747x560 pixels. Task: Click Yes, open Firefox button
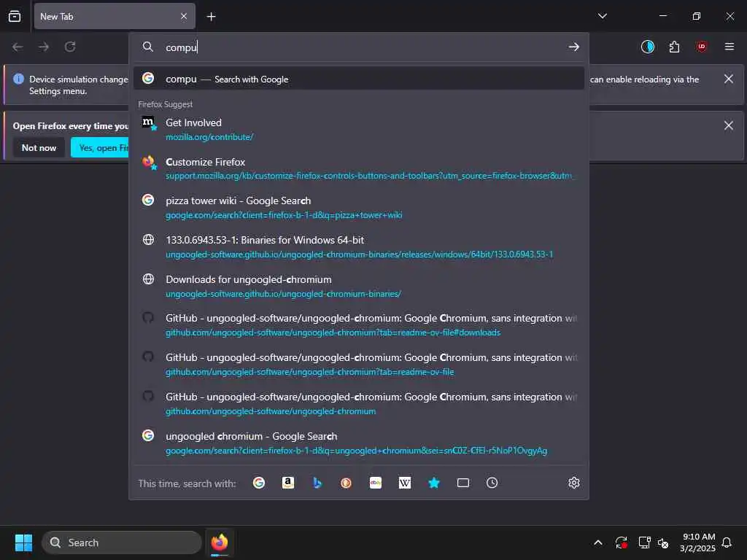pos(100,147)
